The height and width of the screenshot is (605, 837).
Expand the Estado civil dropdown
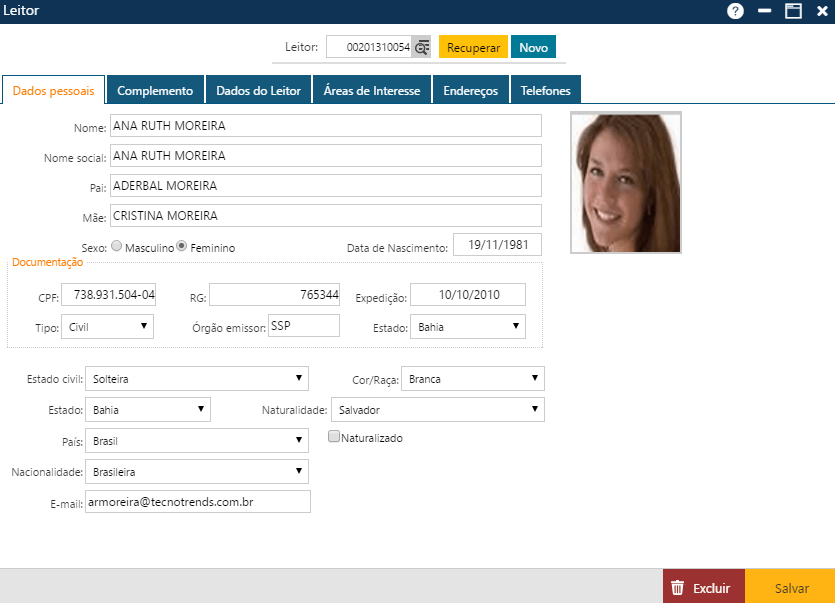point(197,379)
